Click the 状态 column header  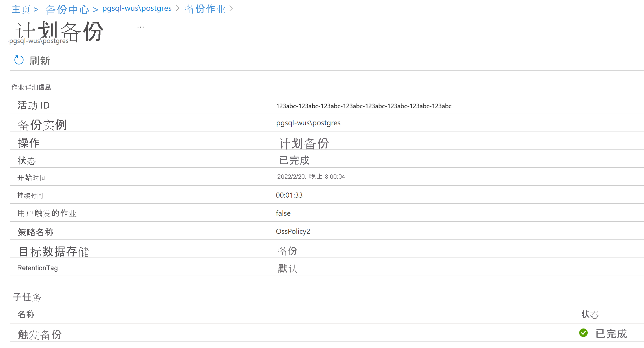tap(591, 314)
